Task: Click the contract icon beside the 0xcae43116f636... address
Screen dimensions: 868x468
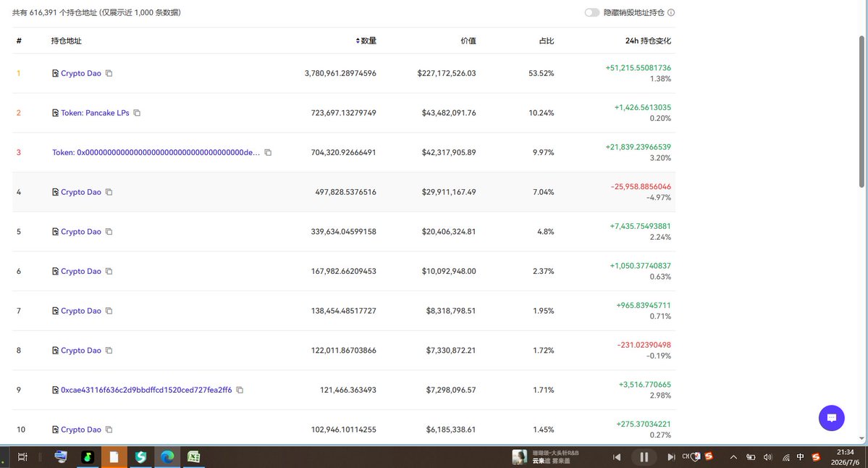Action: pos(55,390)
